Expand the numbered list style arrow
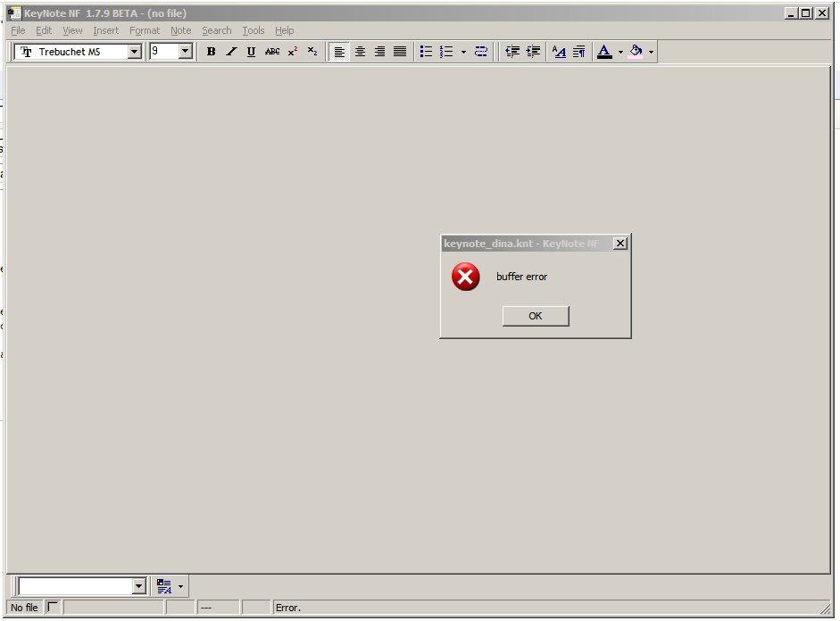 [463, 52]
